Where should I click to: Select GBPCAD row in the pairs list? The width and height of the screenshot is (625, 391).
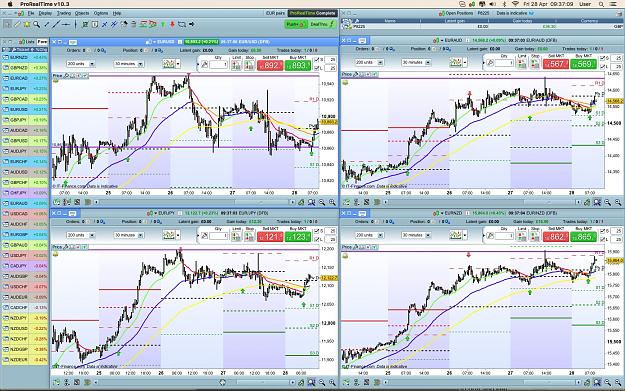[25, 99]
